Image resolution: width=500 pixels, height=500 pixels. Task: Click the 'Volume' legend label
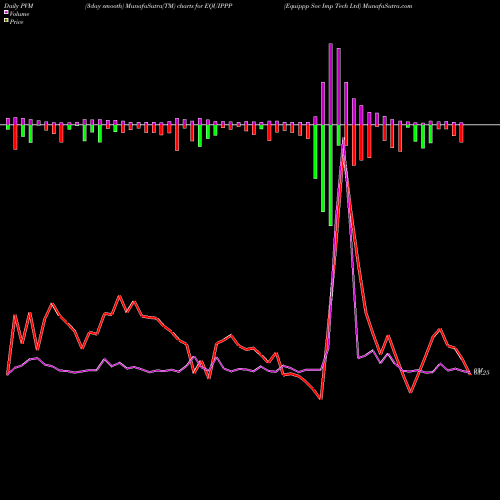[x=19, y=14]
